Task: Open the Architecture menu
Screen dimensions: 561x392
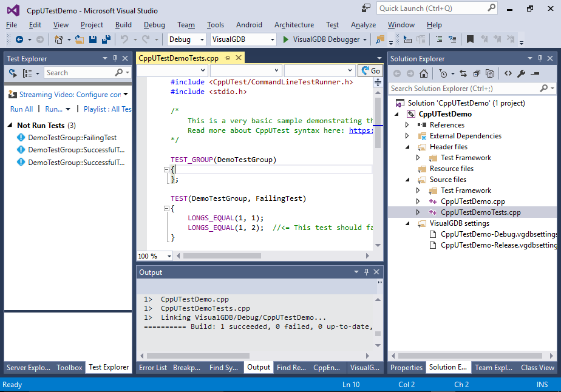Action: (x=294, y=25)
